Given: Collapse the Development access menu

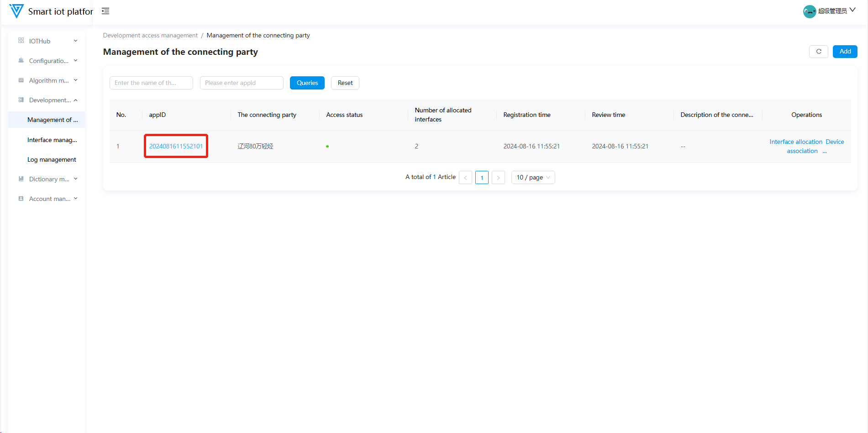Looking at the screenshot, I should click(48, 100).
